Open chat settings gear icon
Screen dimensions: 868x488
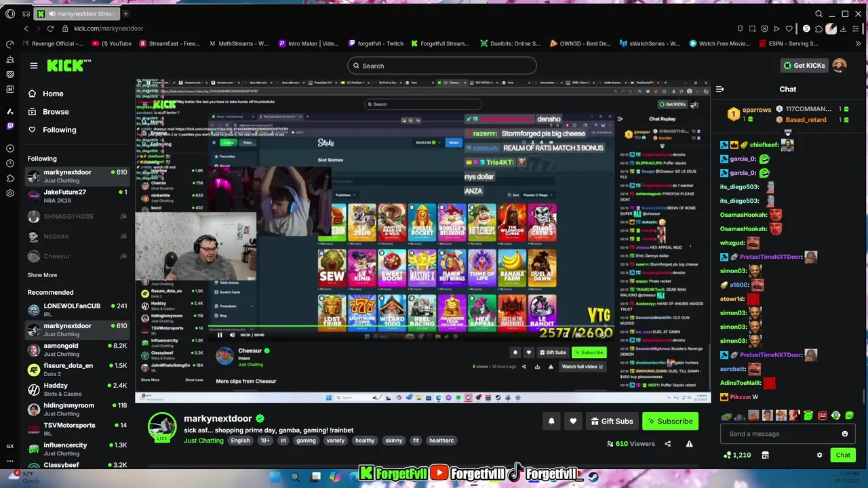click(819, 455)
